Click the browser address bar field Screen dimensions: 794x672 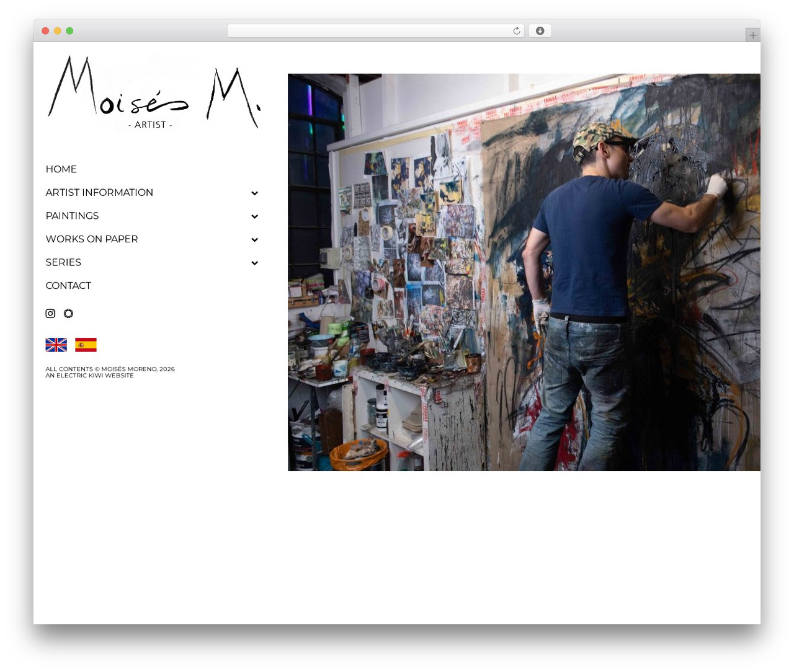tap(375, 31)
